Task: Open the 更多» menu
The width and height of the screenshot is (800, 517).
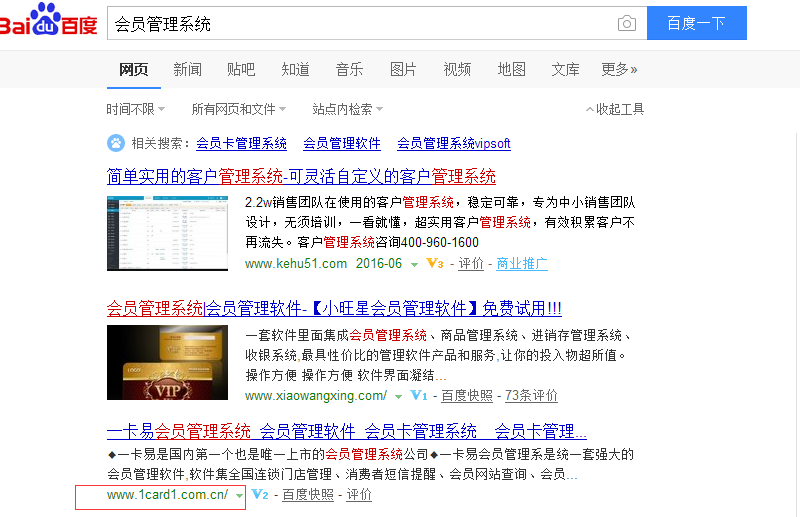Action: click(x=619, y=69)
